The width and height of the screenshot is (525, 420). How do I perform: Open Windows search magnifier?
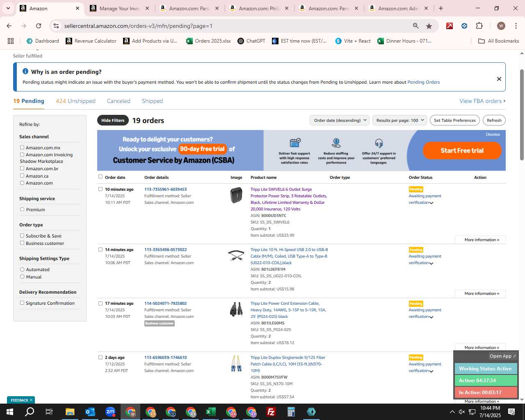coord(30,412)
